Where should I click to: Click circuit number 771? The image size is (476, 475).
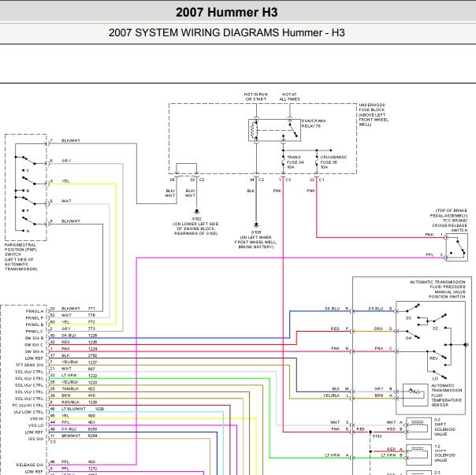(91, 308)
